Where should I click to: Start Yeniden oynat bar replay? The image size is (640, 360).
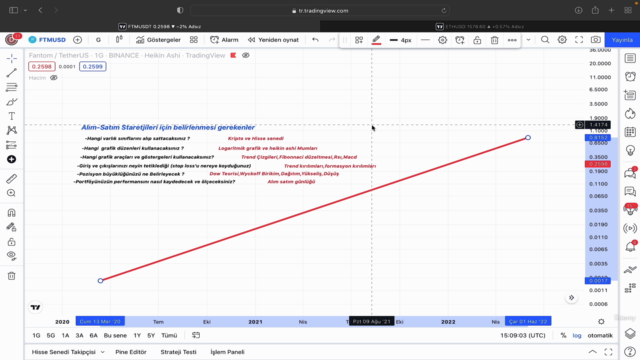tap(273, 40)
